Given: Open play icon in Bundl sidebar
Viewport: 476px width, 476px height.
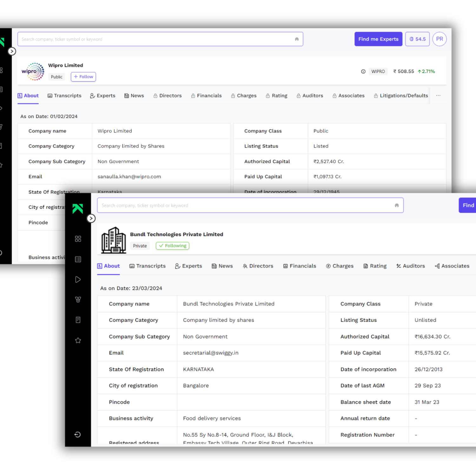Looking at the screenshot, I should point(78,280).
